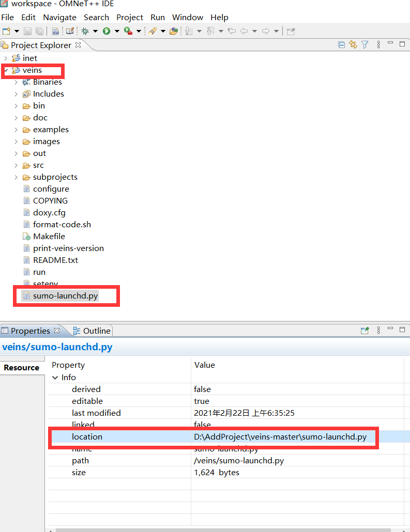Click the Pin Editor toolbar icon
Image resolution: width=410 pixels, height=532 pixels.
pos(291,31)
